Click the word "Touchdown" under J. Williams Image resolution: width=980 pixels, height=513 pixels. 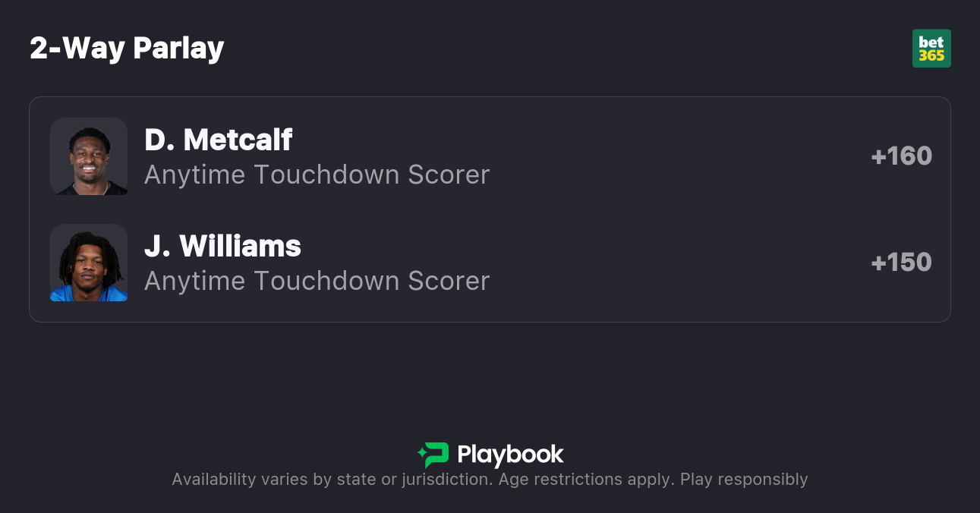pyautogui.click(x=326, y=281)
